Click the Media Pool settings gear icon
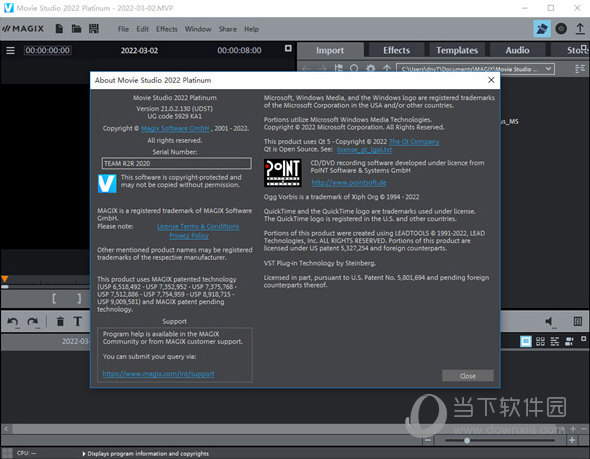Screen dimensions: 590x459 371,68
